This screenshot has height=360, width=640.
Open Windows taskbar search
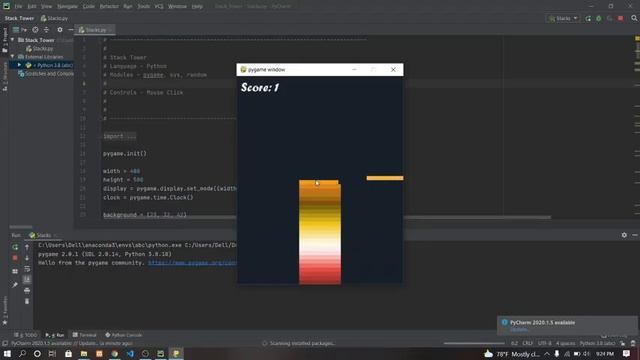pos(22,354)
